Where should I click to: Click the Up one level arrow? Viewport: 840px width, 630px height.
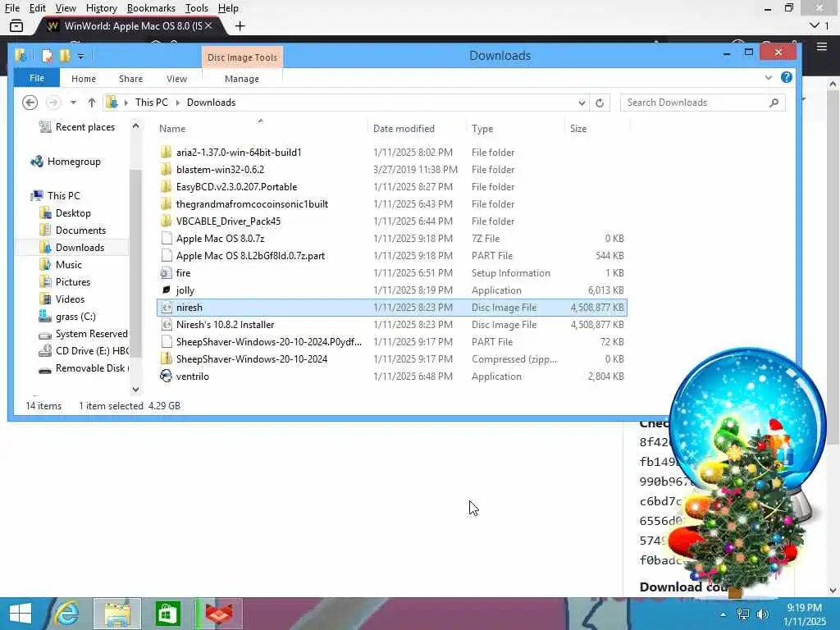pos(92,103)
